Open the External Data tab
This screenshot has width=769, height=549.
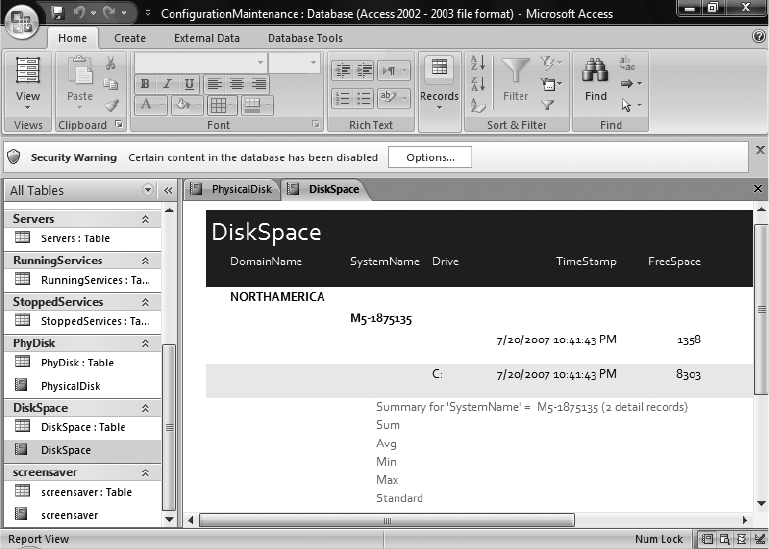[x=206, y=38]
